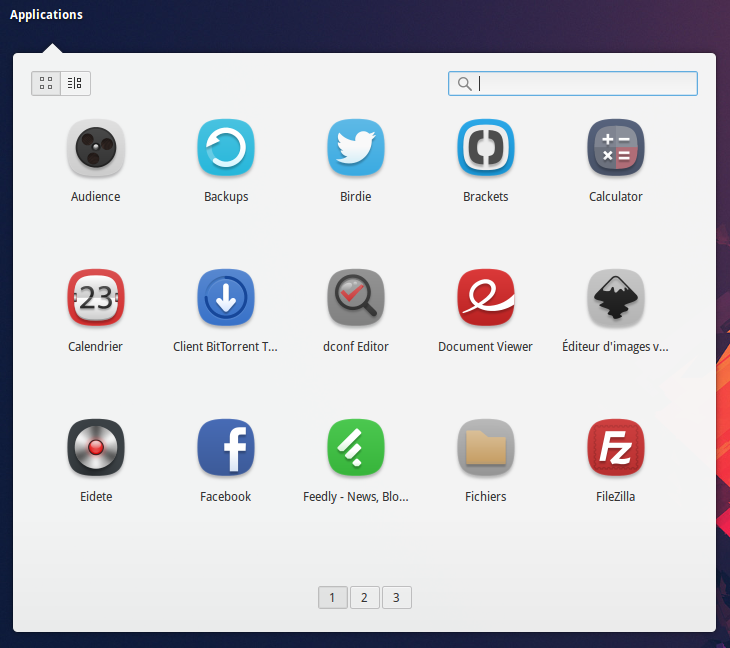Click the "Facebook" label text
This screenshot has width=730, height=648.
click(225, 496)
